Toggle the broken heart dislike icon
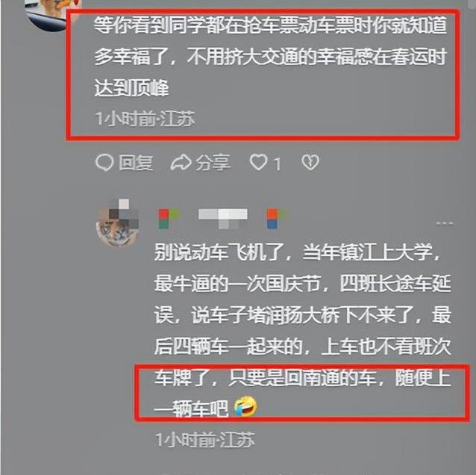This screenshot has height=475, width=476. pos(310,162)
